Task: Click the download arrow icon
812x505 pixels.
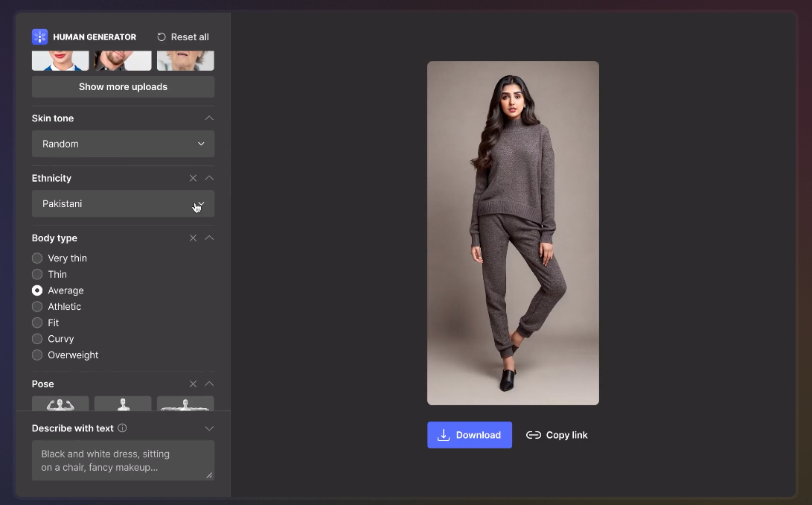Action: (x=444, y=435)
